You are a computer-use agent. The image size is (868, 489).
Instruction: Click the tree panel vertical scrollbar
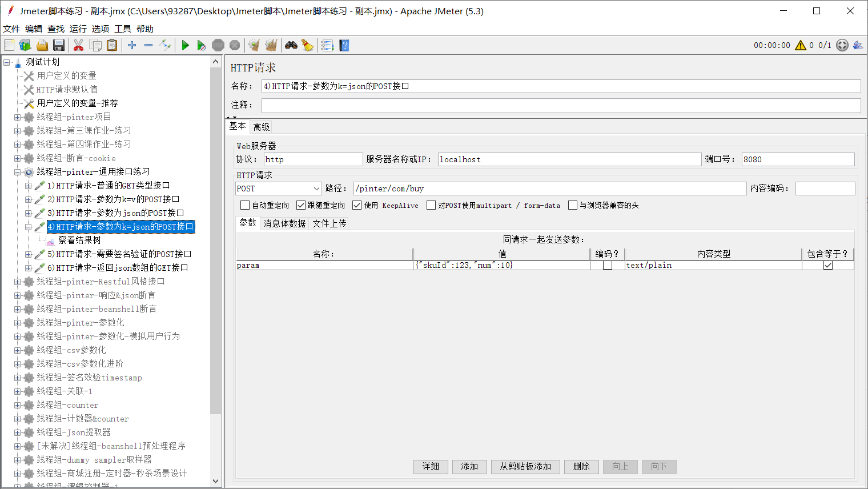coord(215,240)
